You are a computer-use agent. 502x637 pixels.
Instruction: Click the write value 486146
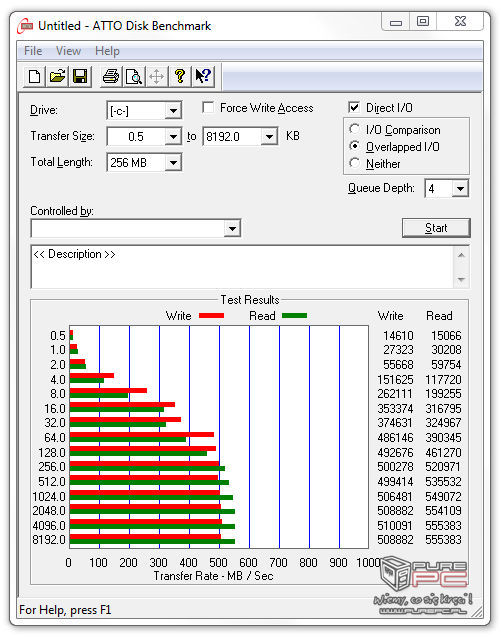395,438
